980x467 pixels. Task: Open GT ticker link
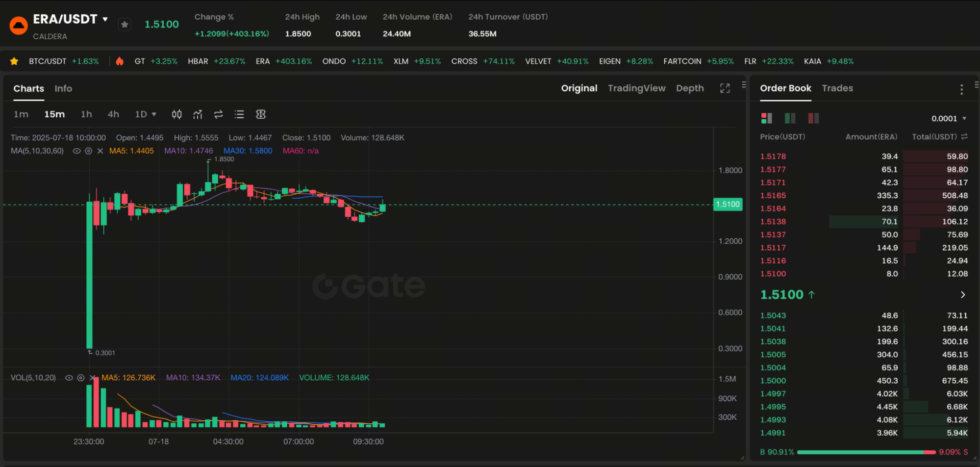[156, 61]
